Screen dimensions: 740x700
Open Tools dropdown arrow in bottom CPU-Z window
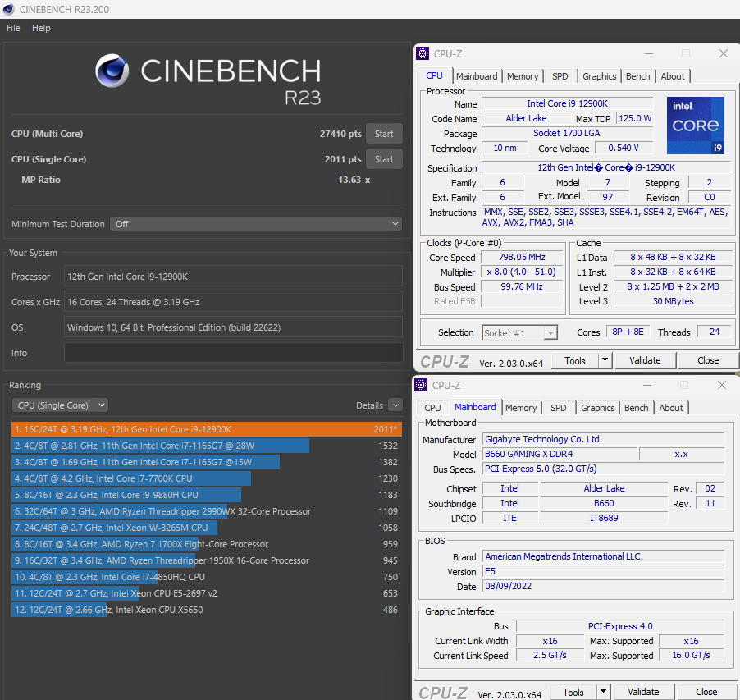click(x=604, y=692)
